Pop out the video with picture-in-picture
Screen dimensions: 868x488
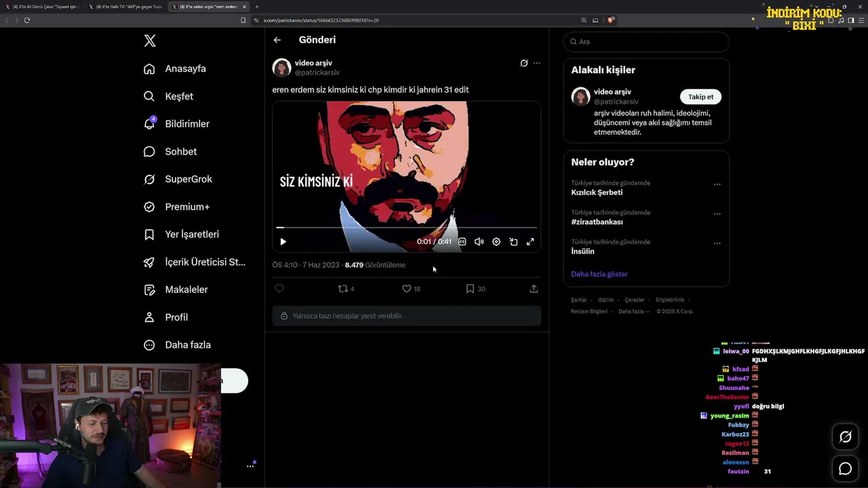click(x=513, y=242)
